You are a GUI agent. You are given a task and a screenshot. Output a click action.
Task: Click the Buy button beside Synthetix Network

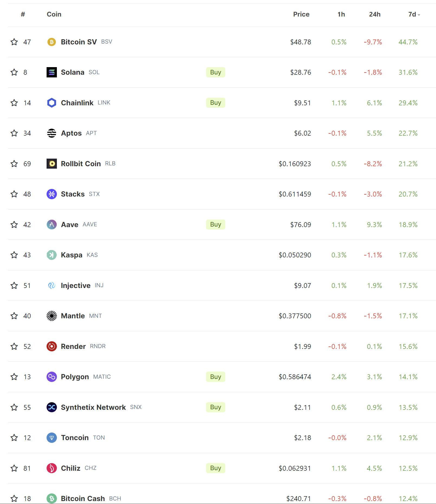(215, 407)
